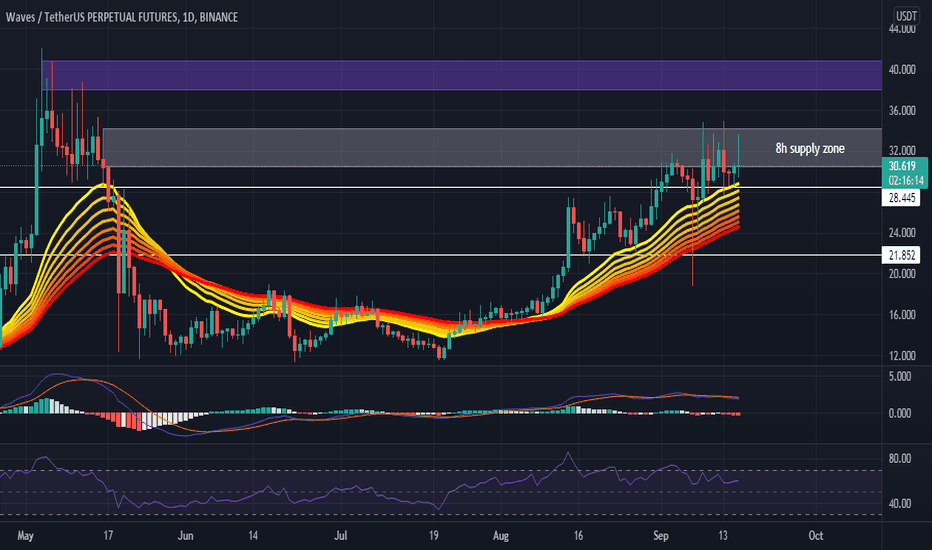Image resolution: width=932 pixels, height=550 pixels.
Task: Click the Sep label on time axis
Action: [x=661, y=536]
